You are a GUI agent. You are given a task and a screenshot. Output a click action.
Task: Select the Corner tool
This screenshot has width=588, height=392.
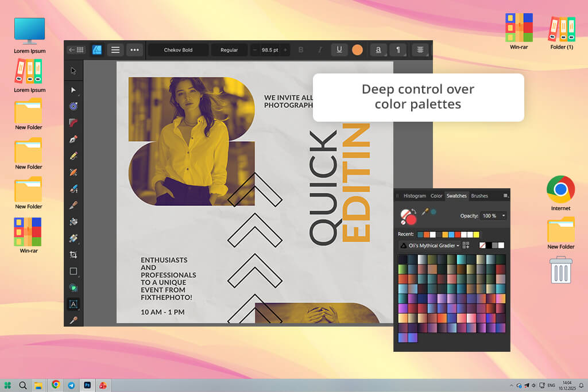click(x=73, y=123)
